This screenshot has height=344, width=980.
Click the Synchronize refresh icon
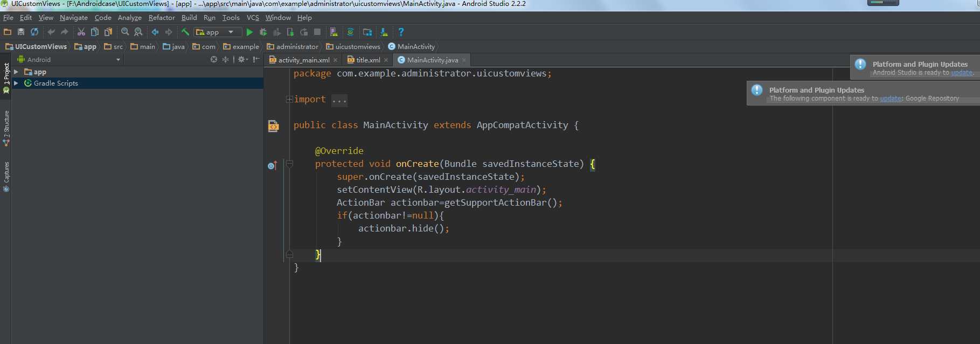34,32
